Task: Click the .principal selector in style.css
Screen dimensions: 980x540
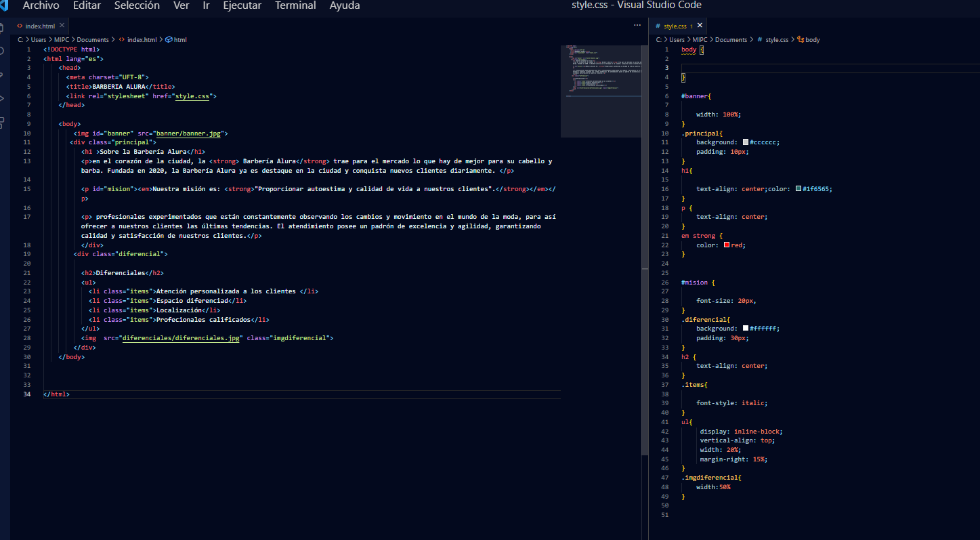Action: (700, 133)
